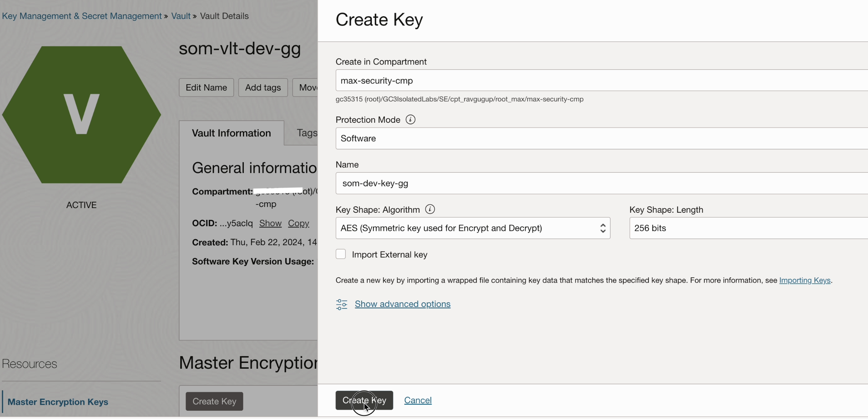Open the Protection Mode info tooltip
The width and height of the screenshot is (868, 419).
[x=410, y=120]
